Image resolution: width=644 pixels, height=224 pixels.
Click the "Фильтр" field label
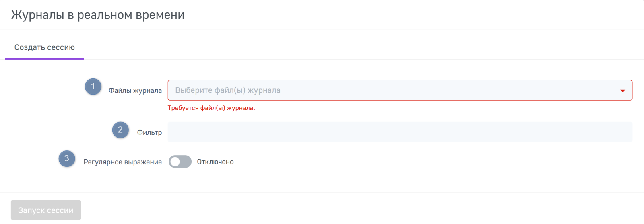click(x=149, y=132)
